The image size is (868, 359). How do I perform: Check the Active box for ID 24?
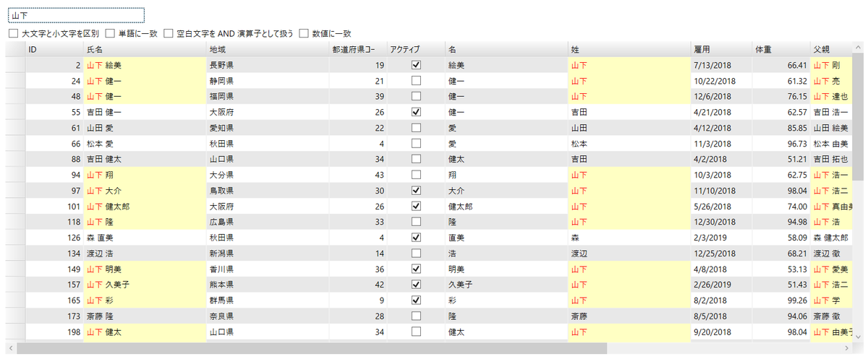click(x=416, y=81)
